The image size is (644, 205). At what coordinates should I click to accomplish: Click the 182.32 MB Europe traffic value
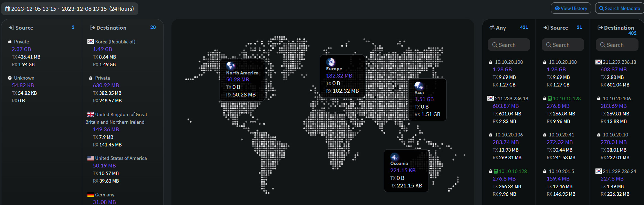[339, 76]
